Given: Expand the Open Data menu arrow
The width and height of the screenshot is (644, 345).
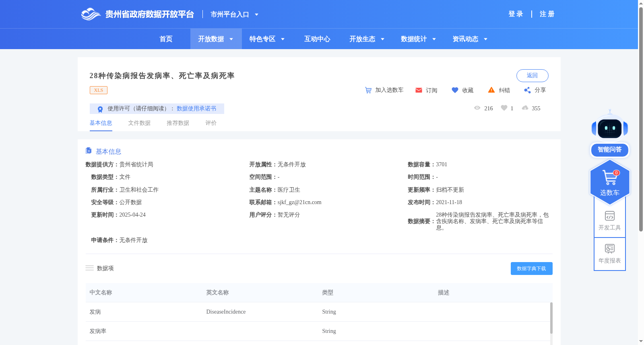Looking at the screenshot, I should [x=231, y=39].
